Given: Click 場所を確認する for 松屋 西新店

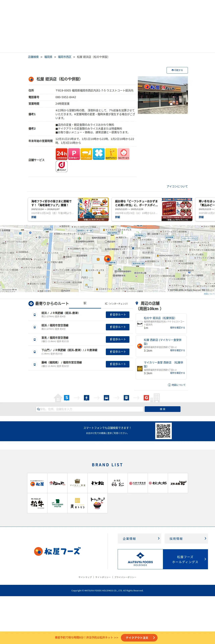Looking at the screenshot, I should 177,350.
